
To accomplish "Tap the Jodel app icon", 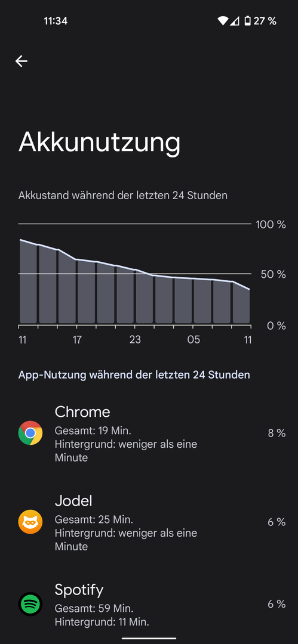I will [x=30, y=522].
